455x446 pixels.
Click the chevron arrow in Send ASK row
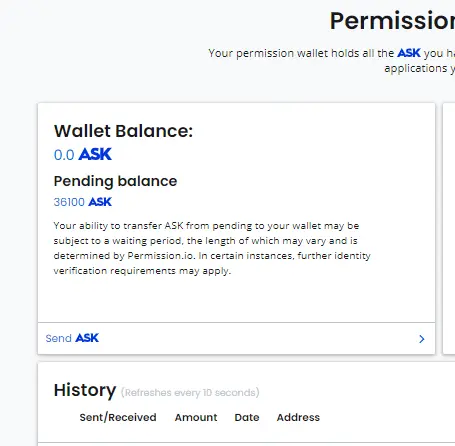click(422, 339)
